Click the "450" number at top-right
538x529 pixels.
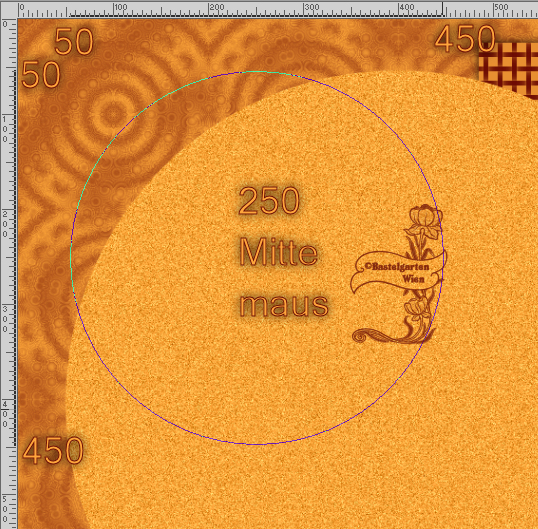click(x=465, y=38)
